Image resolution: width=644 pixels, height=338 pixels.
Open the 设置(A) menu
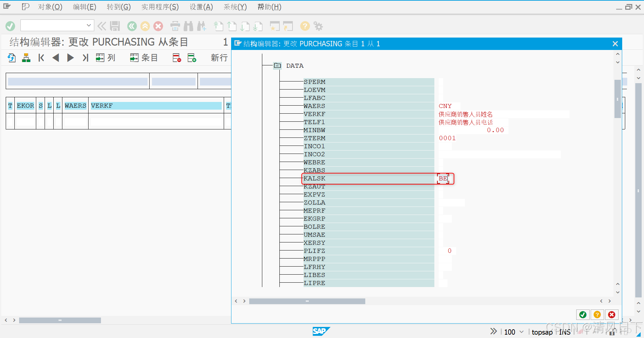pos(201,7)
